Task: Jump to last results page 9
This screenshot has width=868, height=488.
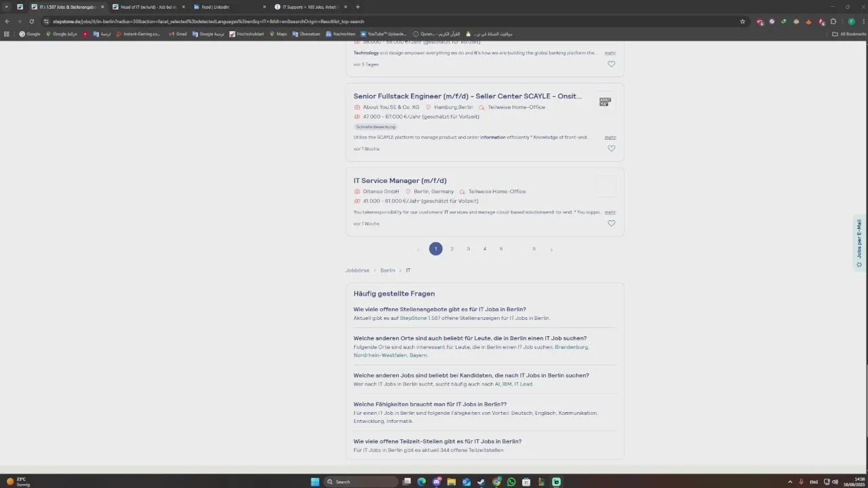Action: (x=534, y=249)
